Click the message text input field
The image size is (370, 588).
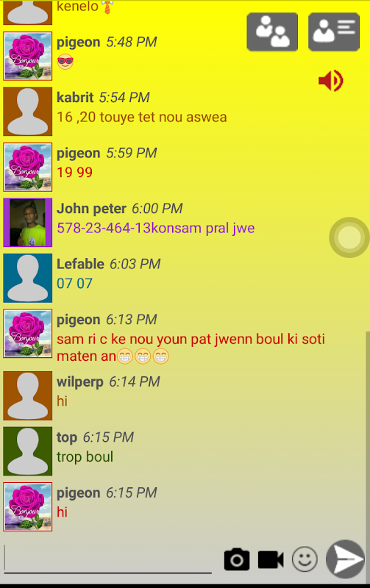pyautogui.click(x=108, y=559)
